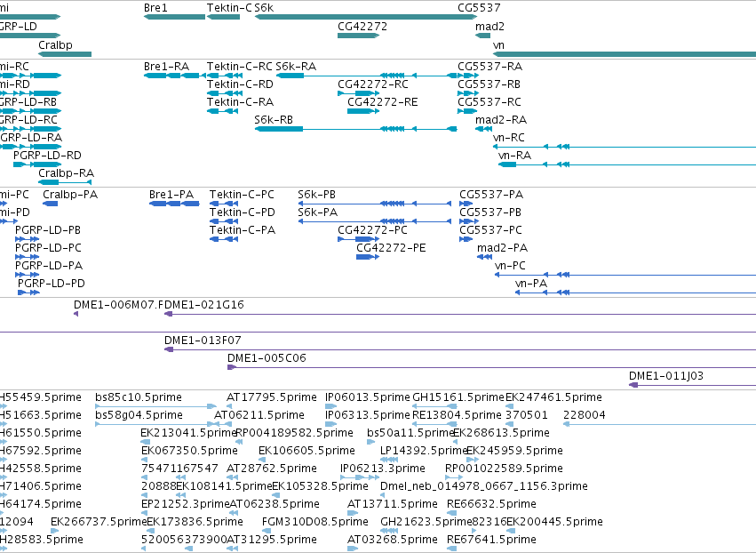This screenshot has height=553, width=756.
Task: Select the CG5537-RB transcript label
Action: coord(489,84)
